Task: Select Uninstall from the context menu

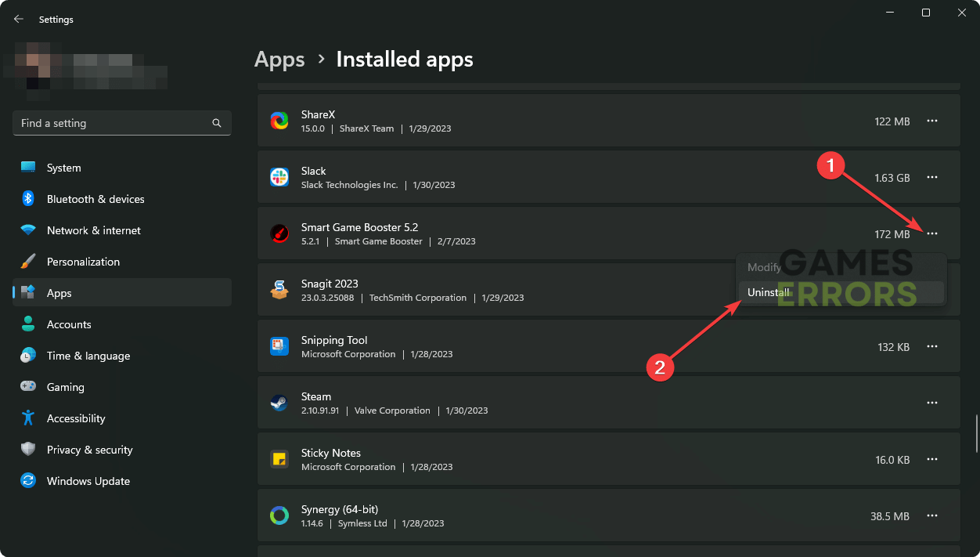Action: pos(769,292)
